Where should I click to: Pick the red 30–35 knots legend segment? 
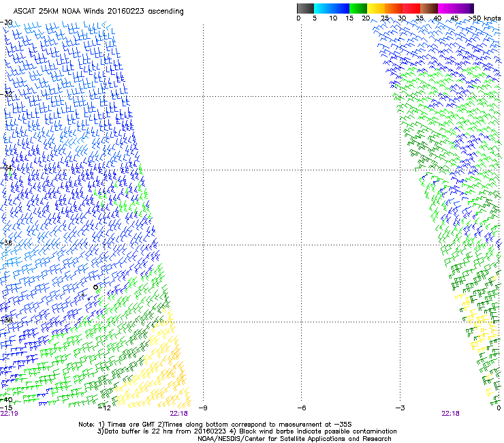[411, 8]
